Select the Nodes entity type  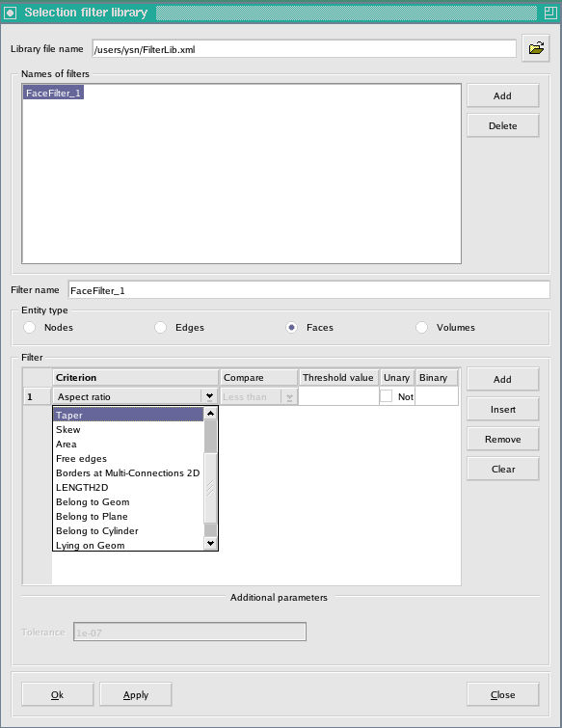point(29,327)
